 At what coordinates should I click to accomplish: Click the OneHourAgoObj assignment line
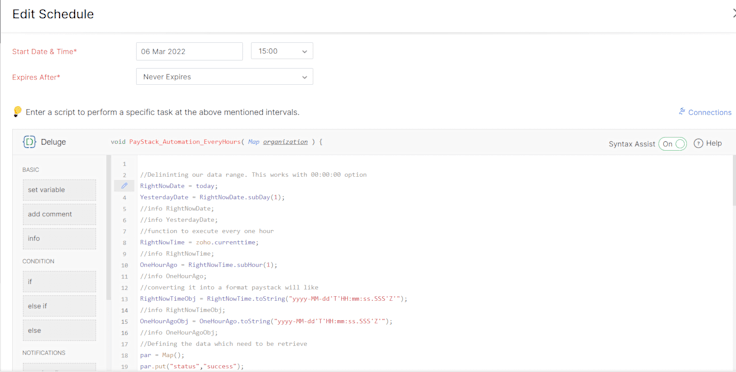pyautogui.click(x=266, y=321)
